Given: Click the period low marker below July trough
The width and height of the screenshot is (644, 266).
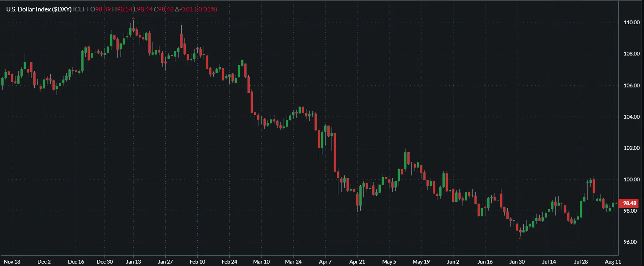Looking at the screenshot, I should [x=520, y=238].
